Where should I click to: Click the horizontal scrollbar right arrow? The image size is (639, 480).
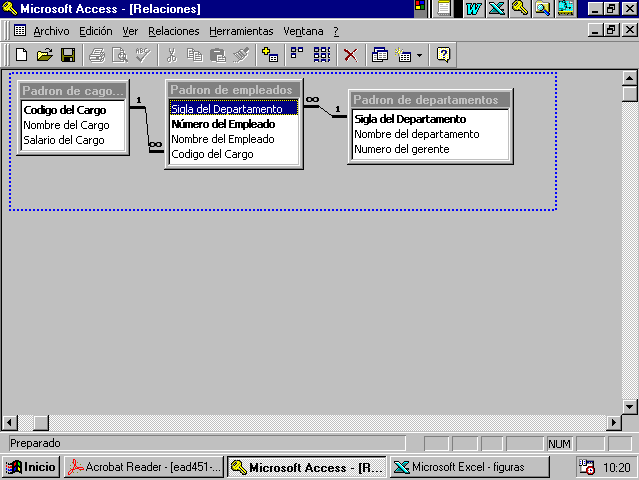coord(613,423)
